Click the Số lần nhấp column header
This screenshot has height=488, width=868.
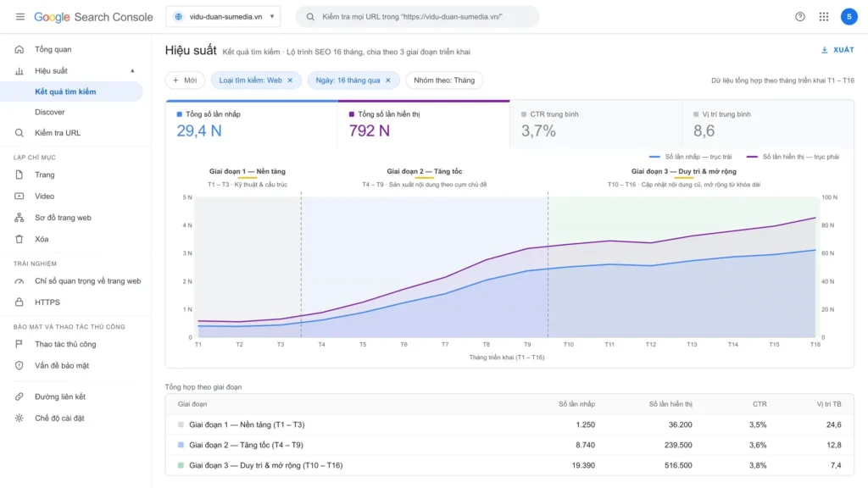pos(576,404)
